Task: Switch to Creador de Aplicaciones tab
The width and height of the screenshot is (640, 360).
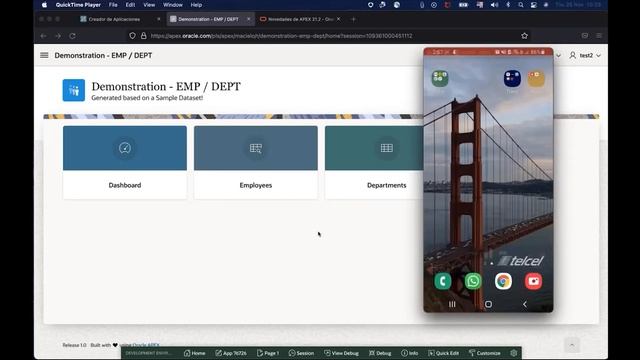Action: [114, 19]
